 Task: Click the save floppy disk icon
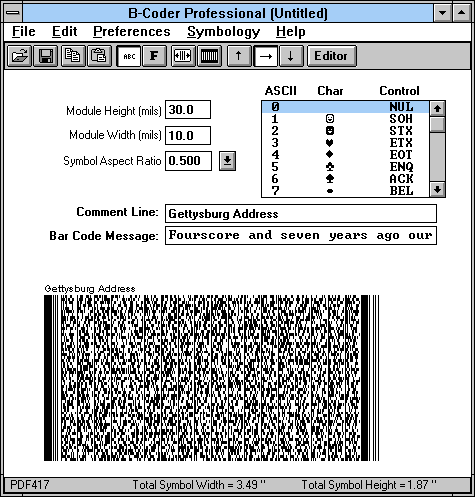point(46,56)
